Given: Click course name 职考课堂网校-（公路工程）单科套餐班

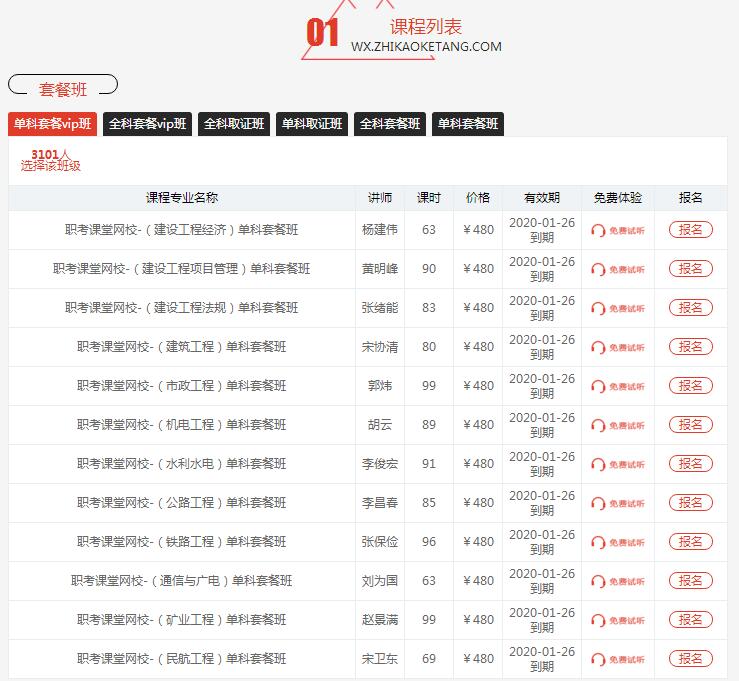Looking at the screenshot, I should tap(181, 503).
